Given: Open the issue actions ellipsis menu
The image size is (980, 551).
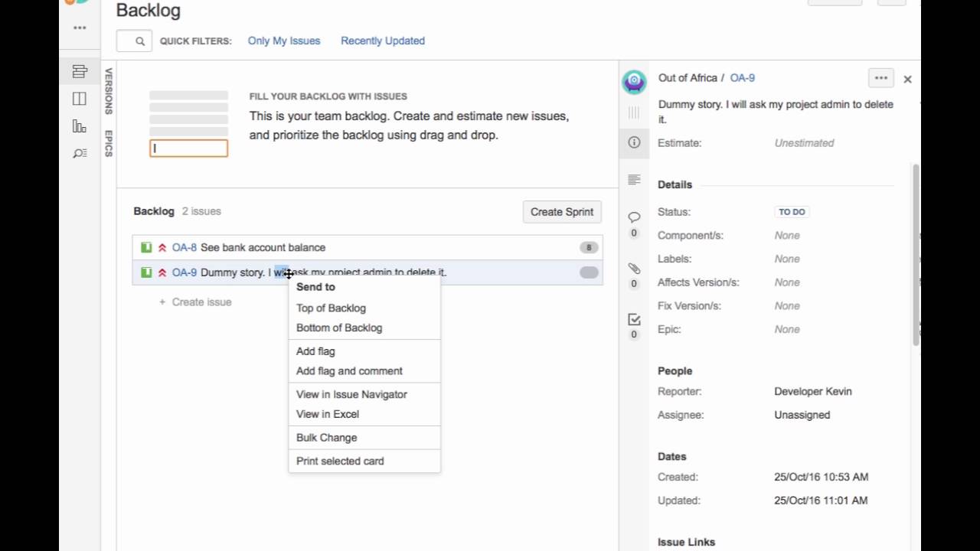Looking at the screenshot, I should [x=881, y=78].
